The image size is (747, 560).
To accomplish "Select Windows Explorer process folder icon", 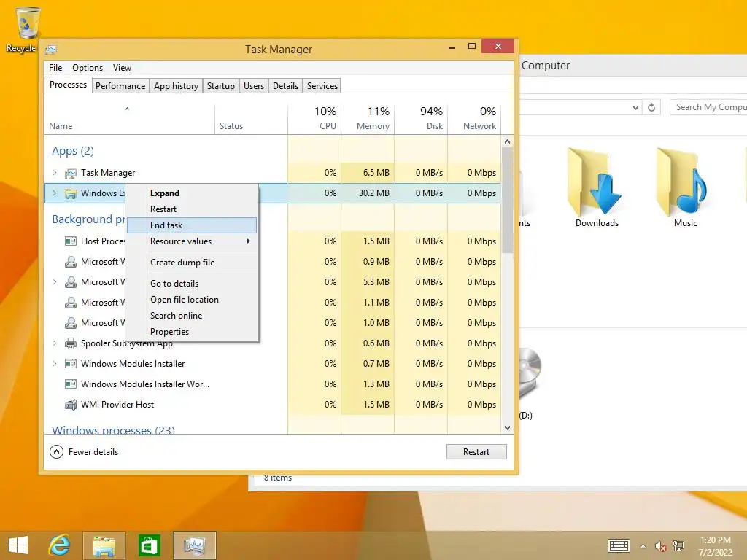I will 71,193.
